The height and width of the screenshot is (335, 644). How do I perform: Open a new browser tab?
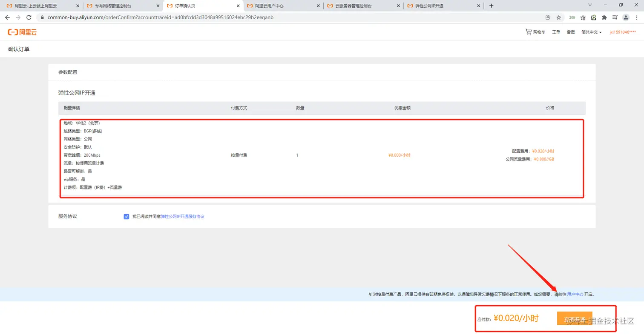click(492, 6)
